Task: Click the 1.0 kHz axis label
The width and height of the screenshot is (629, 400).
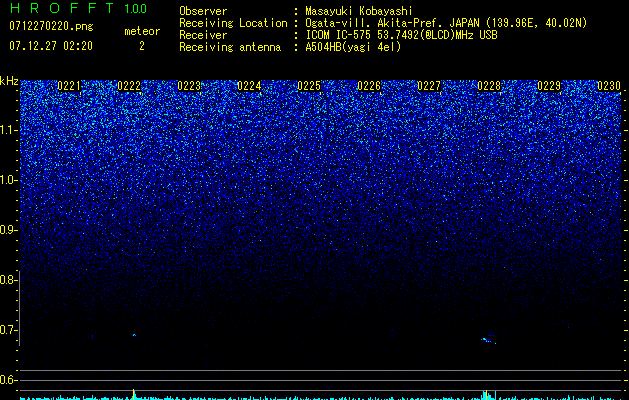Action: (8, 180)
